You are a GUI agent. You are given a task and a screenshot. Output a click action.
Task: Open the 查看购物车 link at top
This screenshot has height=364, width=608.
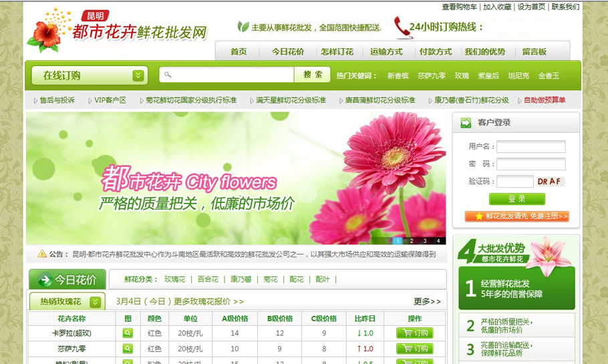(x=459, y=7)
